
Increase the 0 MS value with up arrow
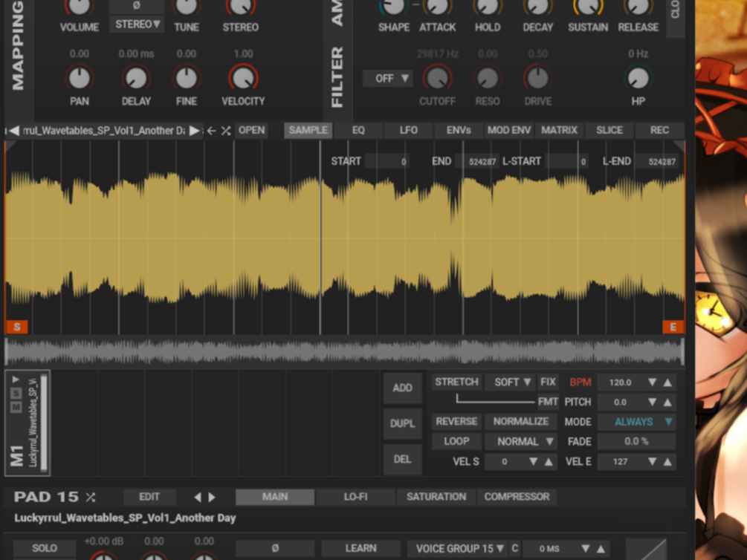tap(601, 549)
